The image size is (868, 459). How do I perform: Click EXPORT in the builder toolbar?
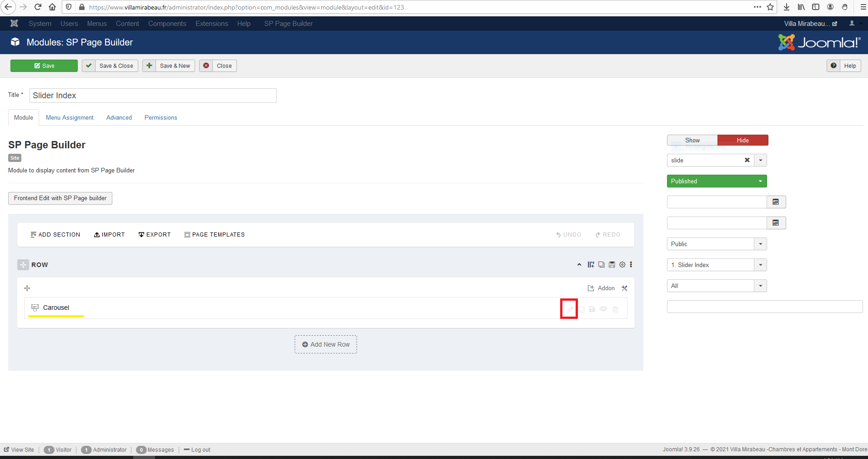(x=155, y=235)
